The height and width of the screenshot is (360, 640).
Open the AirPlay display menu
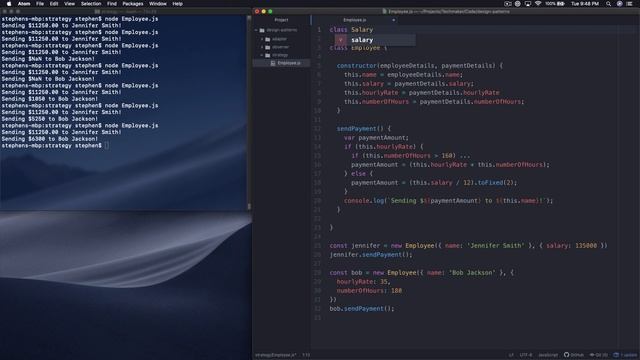[x=528, y=4]
